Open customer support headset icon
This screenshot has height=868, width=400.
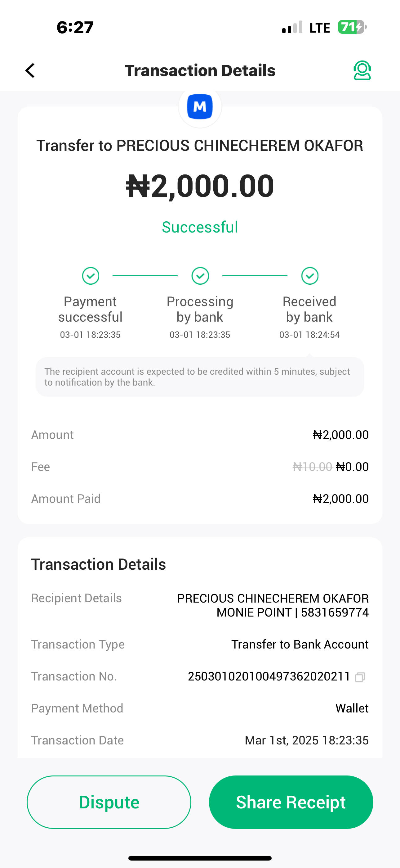coord(362,70)
